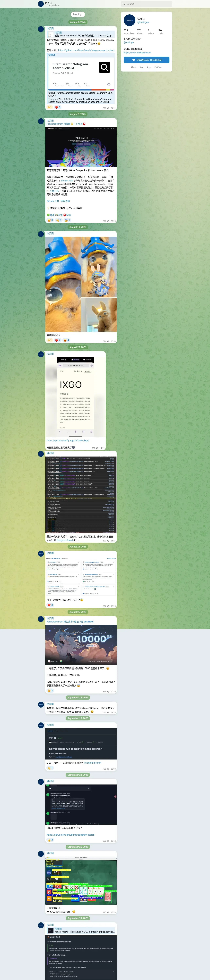Open the channel avatar in the top header
Image resolution: width=210 pixels, height=980 pixels.
click(x=41, y=4)
